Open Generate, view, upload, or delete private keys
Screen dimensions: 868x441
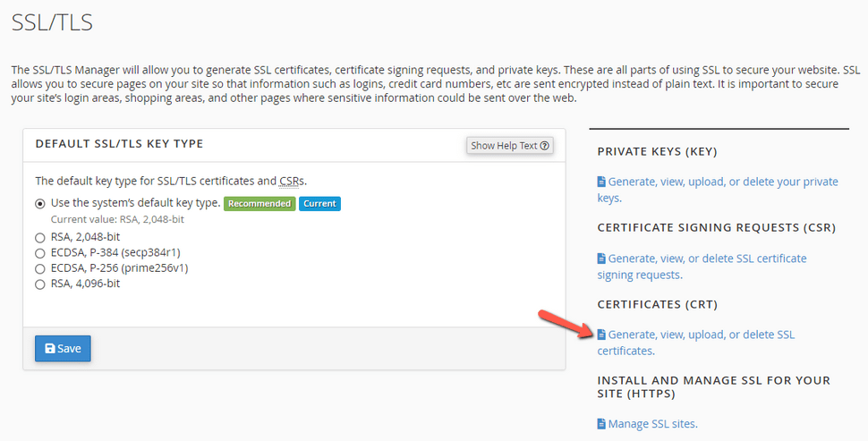point(718,190)
